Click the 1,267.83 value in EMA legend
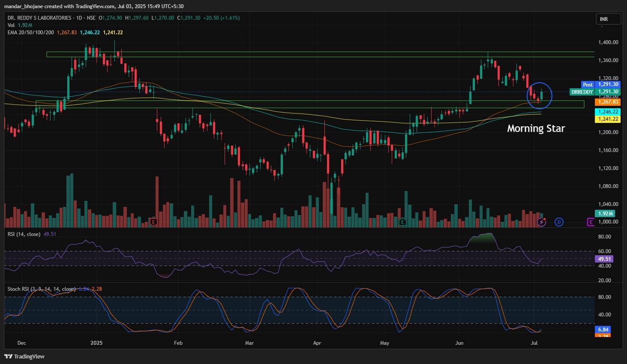The height and width of the screenshot is (364, 627). [67, 33]
